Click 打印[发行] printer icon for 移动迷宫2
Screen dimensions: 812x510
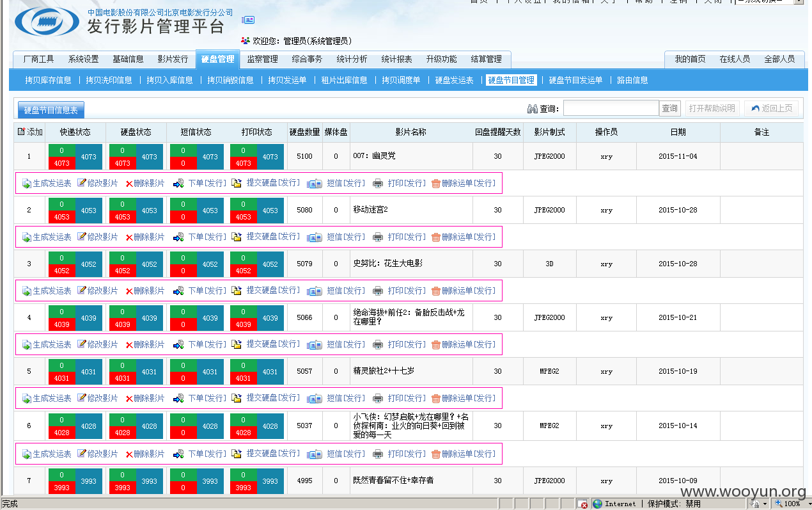coord(378,237)
